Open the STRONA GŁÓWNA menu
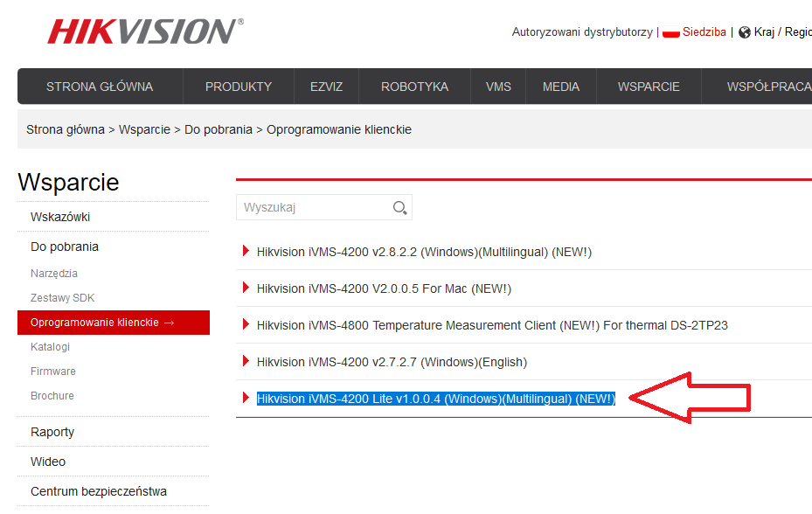 click(100, 87)
